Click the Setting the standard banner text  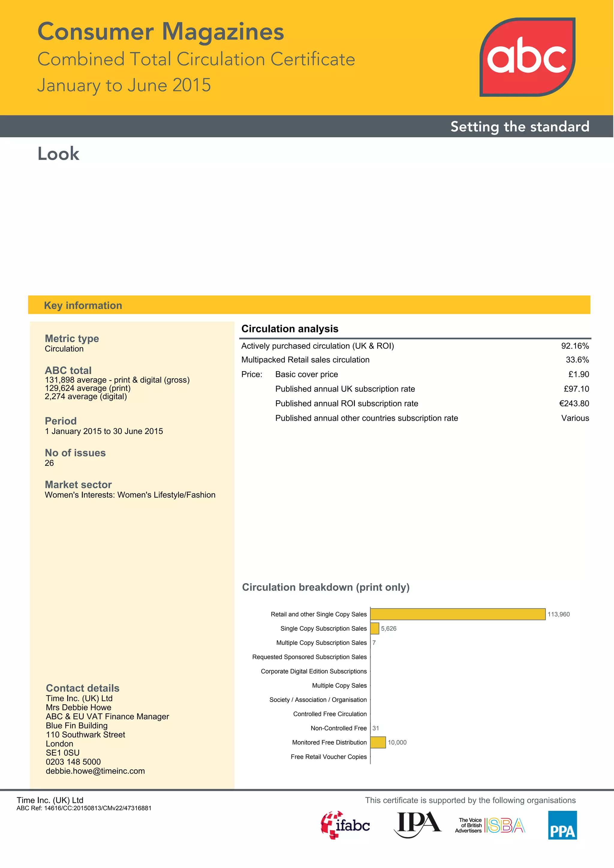coord(520,127)
